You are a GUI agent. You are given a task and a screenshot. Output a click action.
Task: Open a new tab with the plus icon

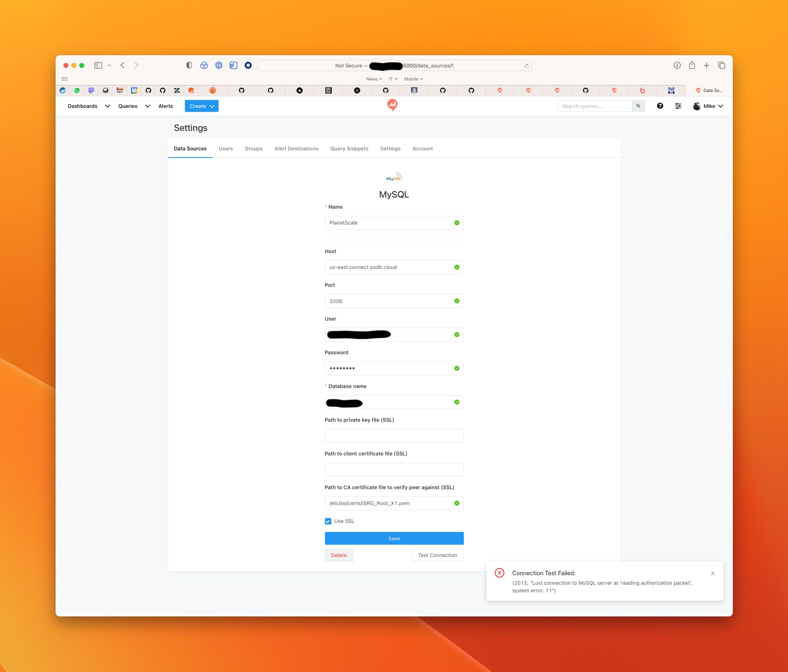[706, 66]
